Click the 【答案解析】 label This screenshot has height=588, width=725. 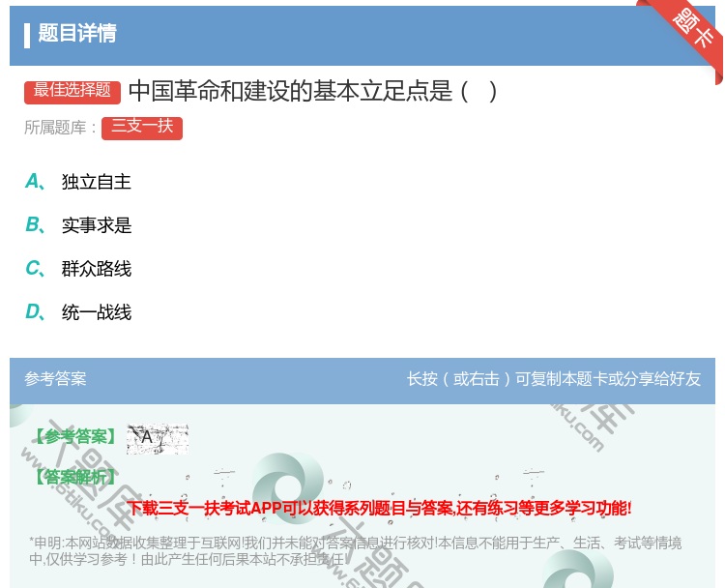(75, 477)
